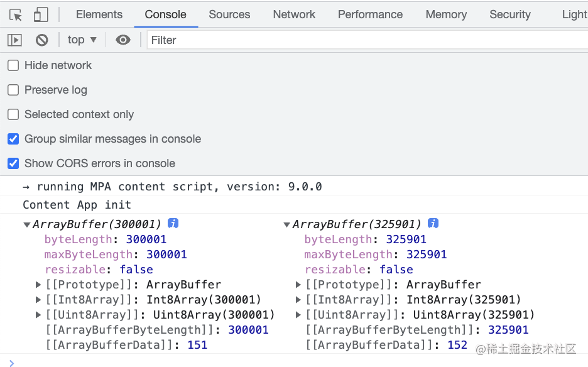This screenshot has height=367, width=588.
Task: Show the console sidebar panel
Action: (14, 40)
